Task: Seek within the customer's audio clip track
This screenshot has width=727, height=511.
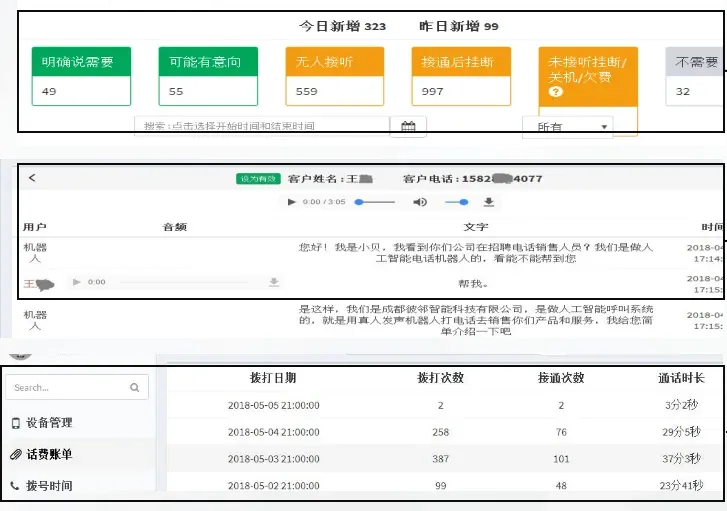Action: tap(184, 282)
